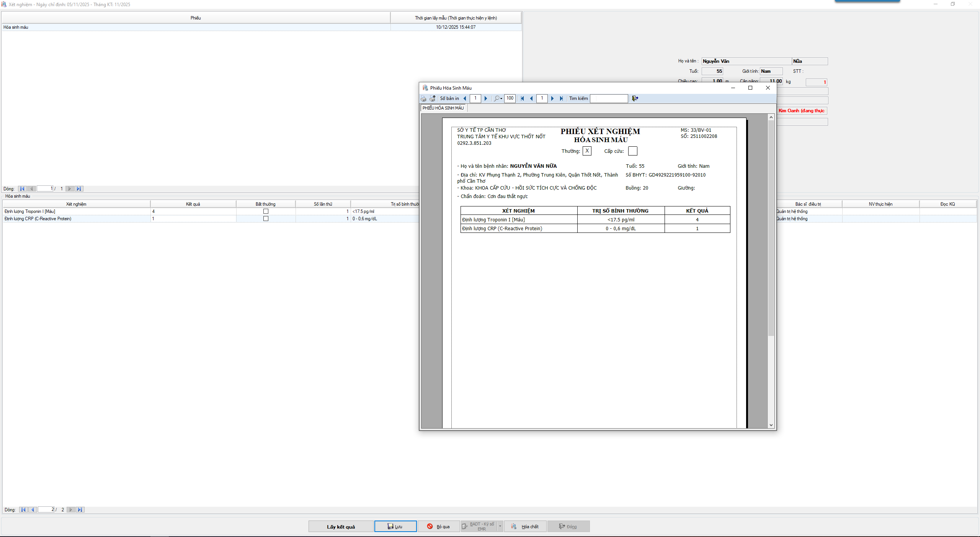Click the report preview scroll down arrow
This screenshot has height=537, width=980.
(771, 425)
